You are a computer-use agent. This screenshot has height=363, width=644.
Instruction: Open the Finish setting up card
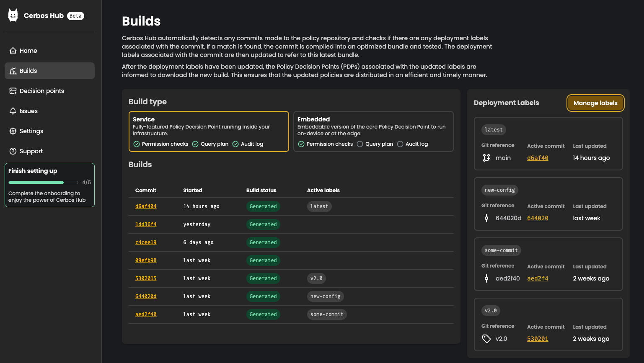click(49, 185)
